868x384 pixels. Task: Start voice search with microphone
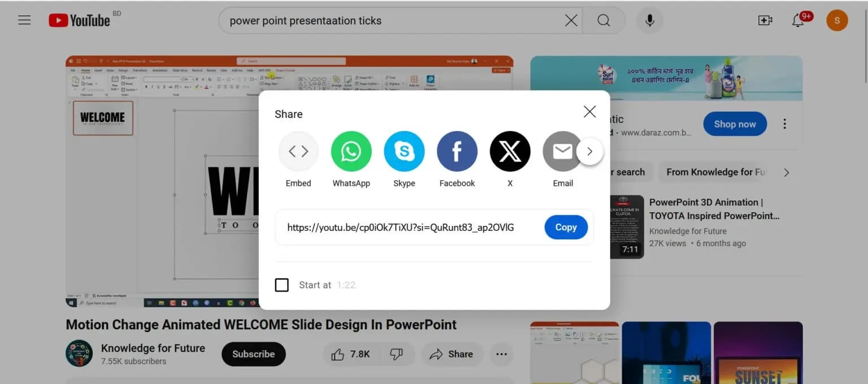650,21
